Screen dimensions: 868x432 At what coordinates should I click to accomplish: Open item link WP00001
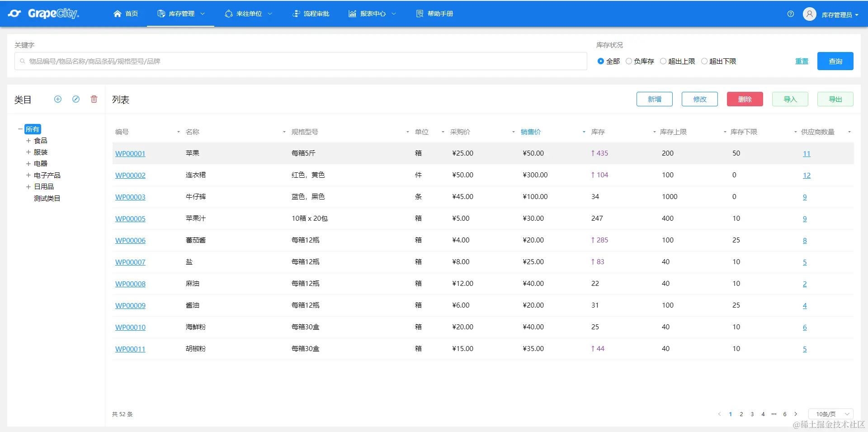pos(130,153)
